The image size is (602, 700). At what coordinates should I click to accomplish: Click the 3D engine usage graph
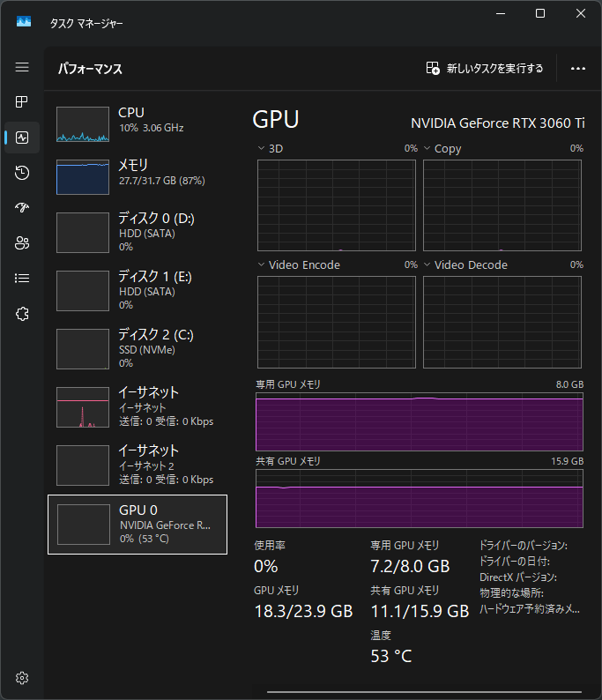[x=337, y=205]
